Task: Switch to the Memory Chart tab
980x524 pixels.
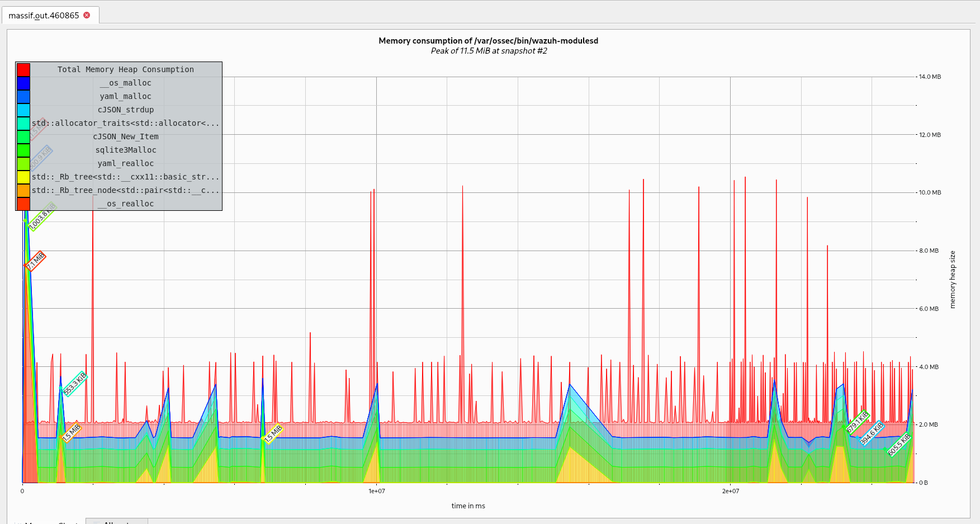Action: click(48, 522)
